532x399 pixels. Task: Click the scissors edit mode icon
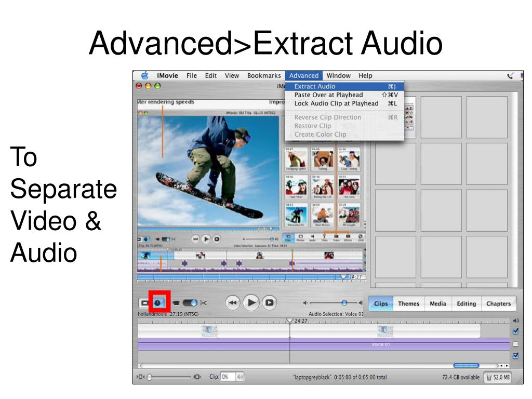pos(203,303)
